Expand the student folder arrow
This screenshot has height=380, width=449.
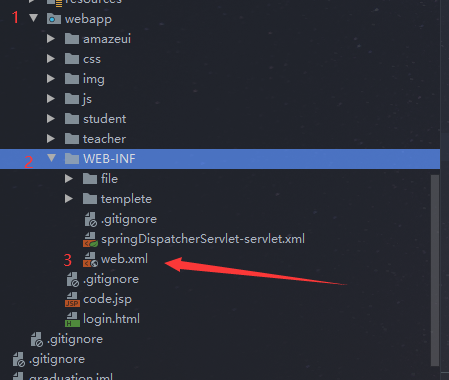click(51, 119)
